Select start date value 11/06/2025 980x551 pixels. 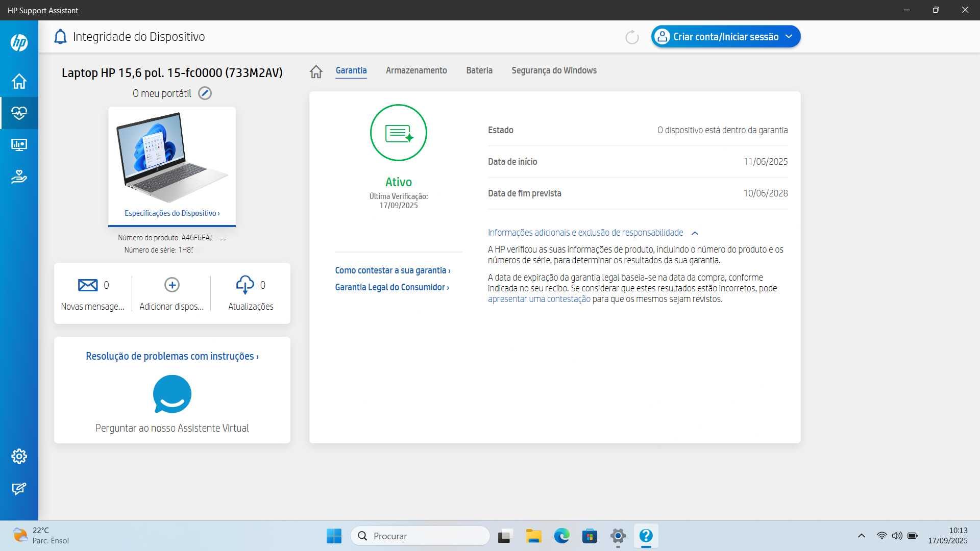(765, 162)
